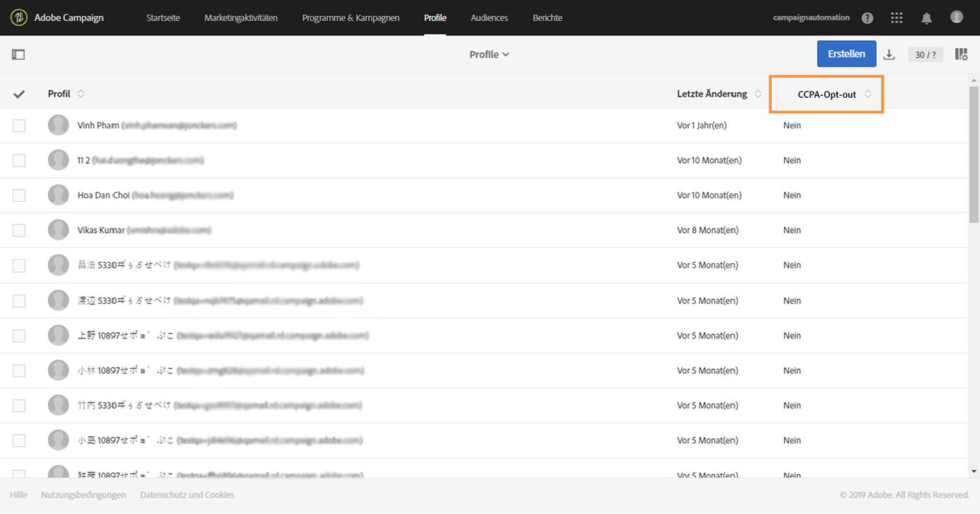Viewport: 980px width, 514px height.
Task: Open the Datenschutz und Cookies link
Action: coord(187,495)
